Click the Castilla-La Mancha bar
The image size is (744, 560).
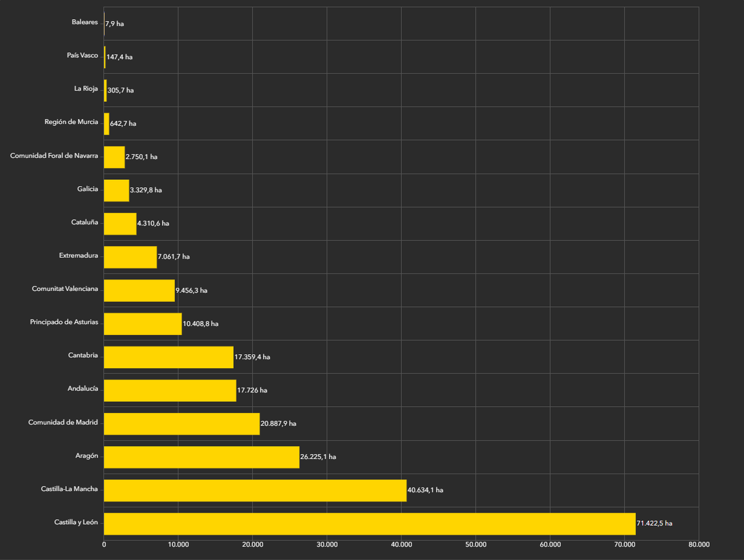255,490
